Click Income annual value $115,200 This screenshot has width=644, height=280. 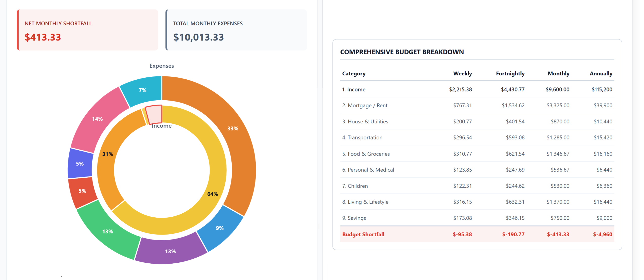pos(602,89)
